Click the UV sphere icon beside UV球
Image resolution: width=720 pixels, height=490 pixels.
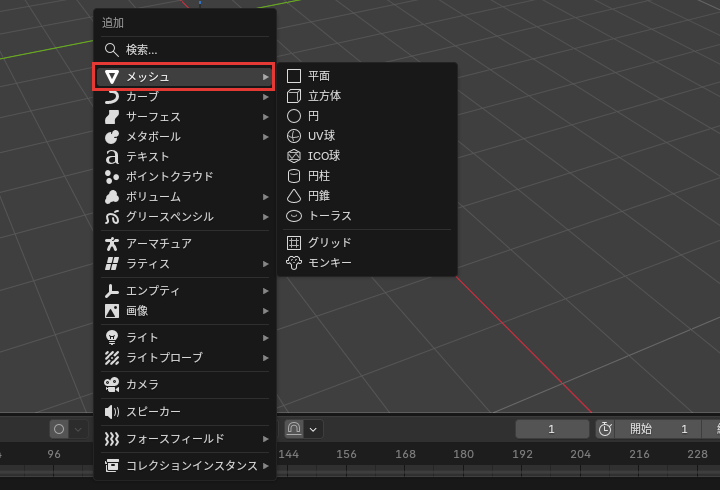[294, 136]
